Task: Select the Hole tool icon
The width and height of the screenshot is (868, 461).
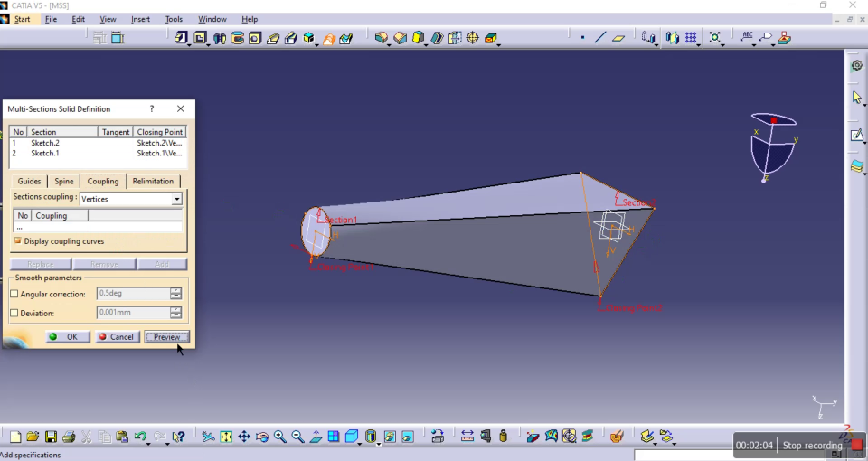Action: click(255, 38)
